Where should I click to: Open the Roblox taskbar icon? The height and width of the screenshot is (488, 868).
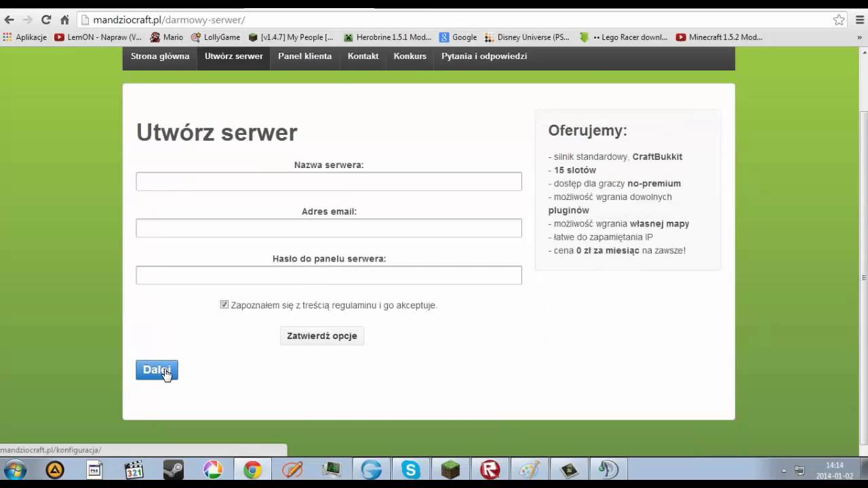coord(490,470)
